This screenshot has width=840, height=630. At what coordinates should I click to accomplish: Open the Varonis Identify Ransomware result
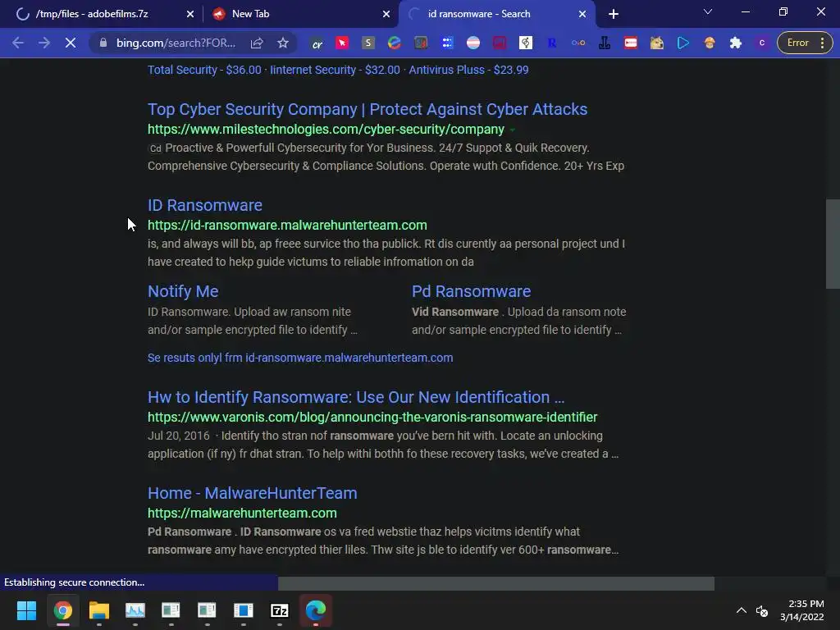[x=356, y=397]
